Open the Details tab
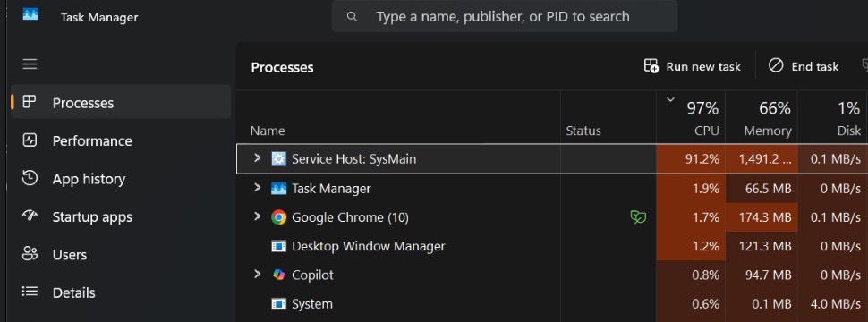 tap(121, 292)
